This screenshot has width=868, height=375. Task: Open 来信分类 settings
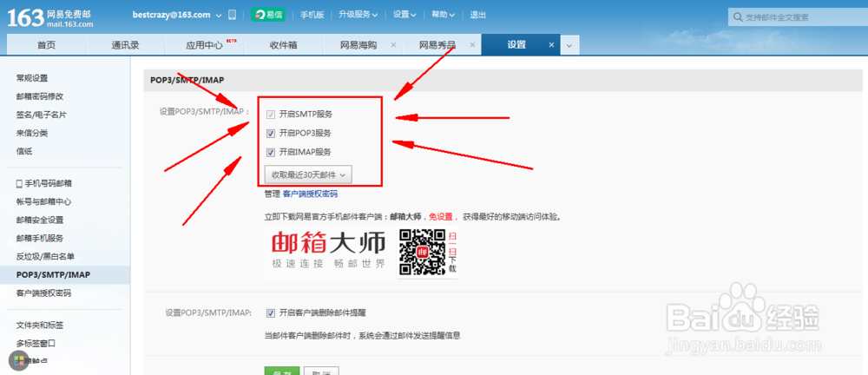click(32, 133)
